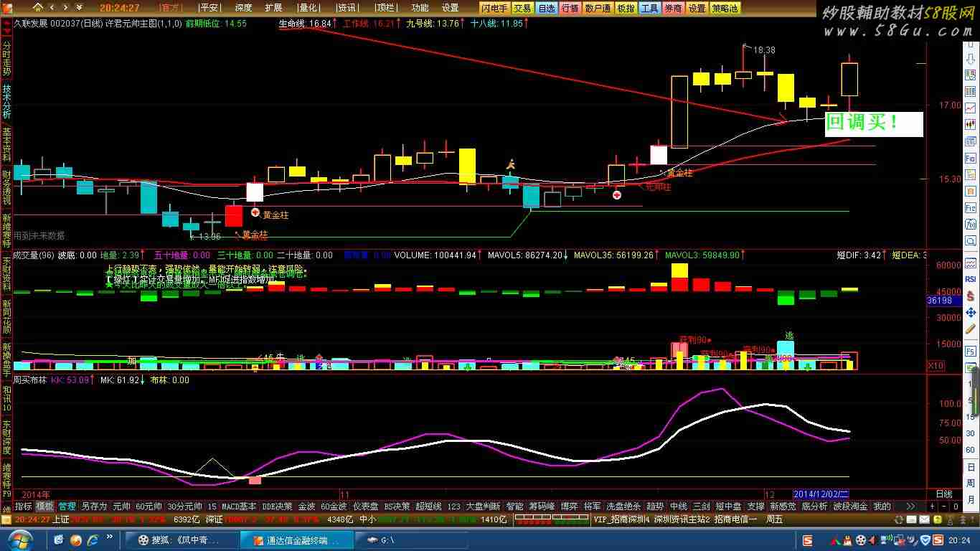Click the wave chart icon above RSI
Screen dimensions: 980x551
pyautogui.click(x=971, y=263)
